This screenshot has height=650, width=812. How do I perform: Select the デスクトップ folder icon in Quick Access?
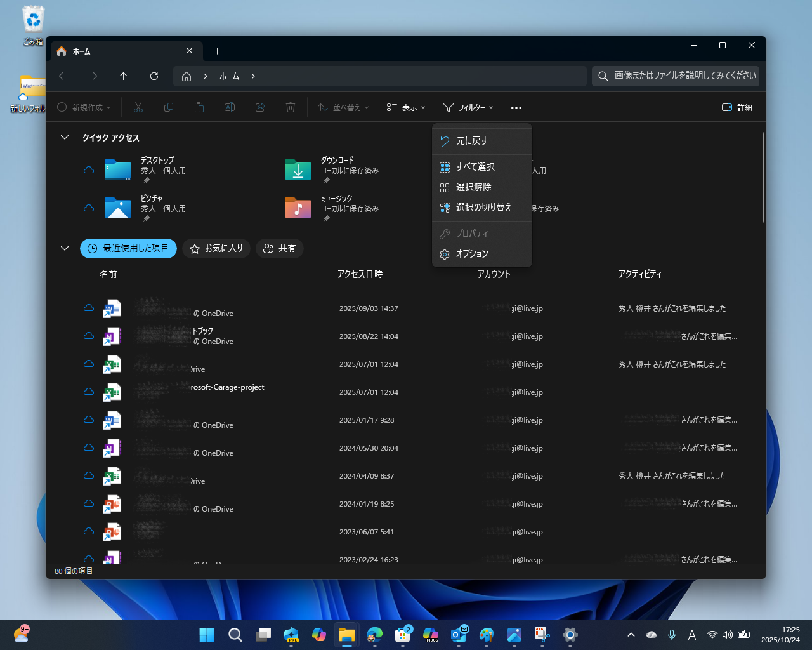point(118,170)
